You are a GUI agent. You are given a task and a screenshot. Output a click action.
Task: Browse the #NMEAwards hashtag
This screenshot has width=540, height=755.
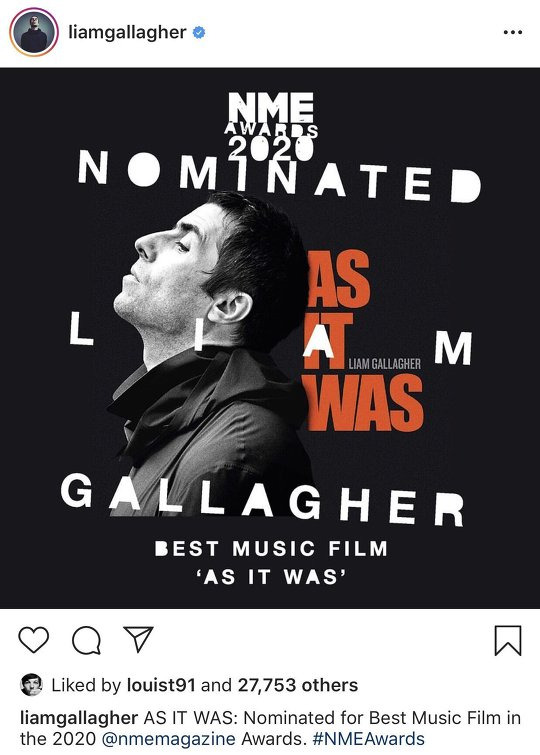pyautogui.click(x=369, y=739)
